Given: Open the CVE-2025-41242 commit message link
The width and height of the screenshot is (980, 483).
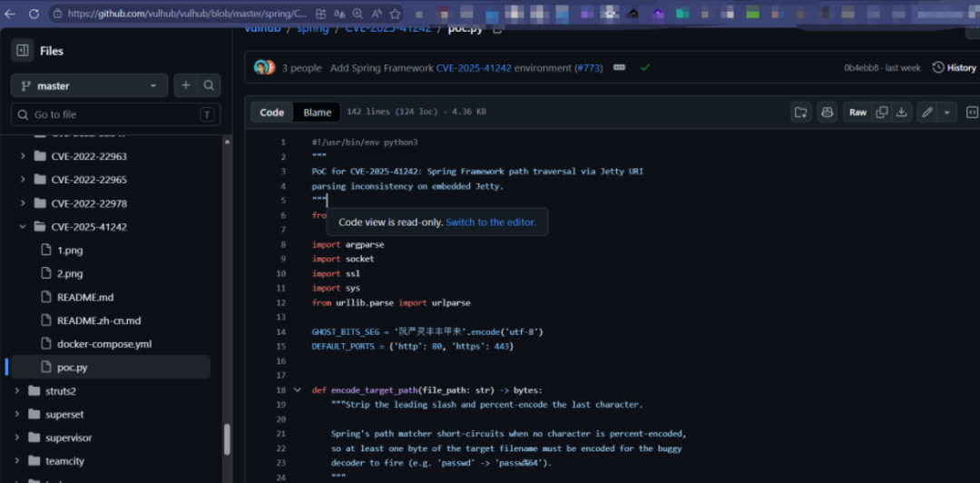Looking at the screenshot, I should point(475,67).
